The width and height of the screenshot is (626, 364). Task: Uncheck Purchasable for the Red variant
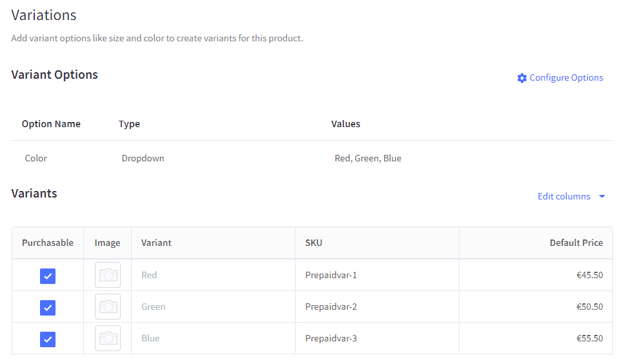[48, 276]
